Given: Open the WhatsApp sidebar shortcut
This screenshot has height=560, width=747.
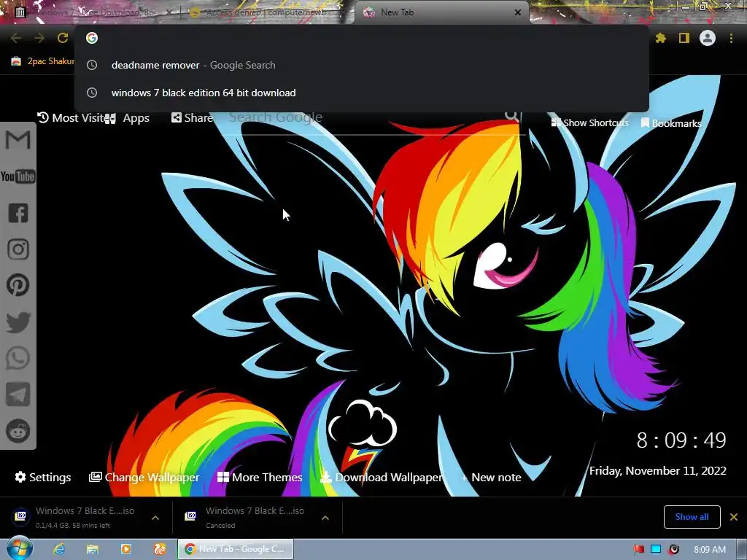Looking at the screenshot, I should click(18, 358).
